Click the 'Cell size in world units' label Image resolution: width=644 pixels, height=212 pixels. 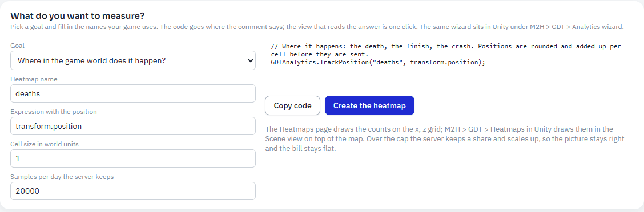(45, 144)
